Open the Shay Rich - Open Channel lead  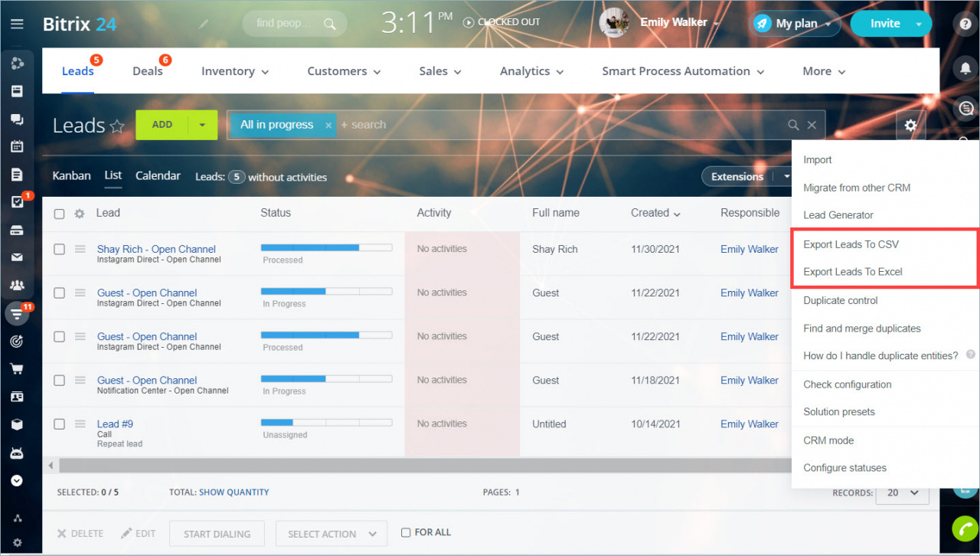tap(156, 249)
